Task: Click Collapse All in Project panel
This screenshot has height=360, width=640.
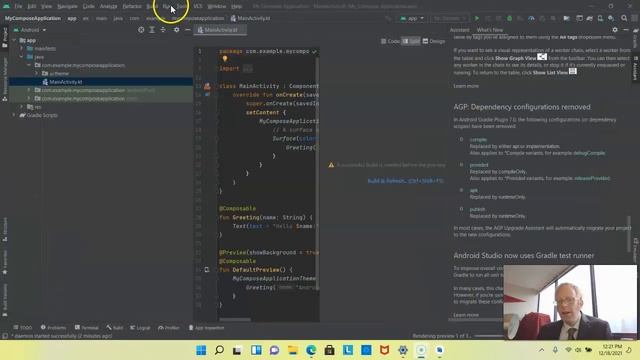Action: point(163,30)
